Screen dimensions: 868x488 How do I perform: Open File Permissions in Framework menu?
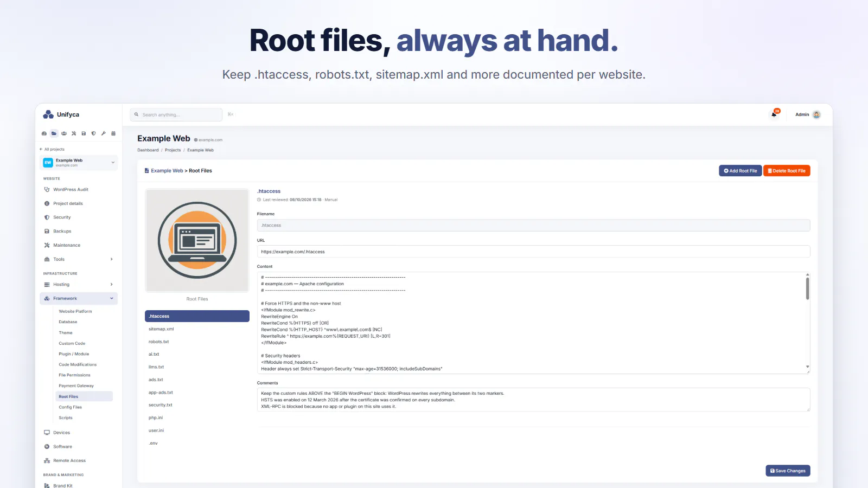coord(75,375)
